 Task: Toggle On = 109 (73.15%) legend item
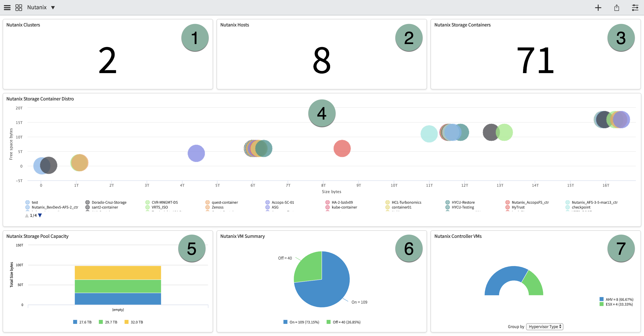coord(301,322)
